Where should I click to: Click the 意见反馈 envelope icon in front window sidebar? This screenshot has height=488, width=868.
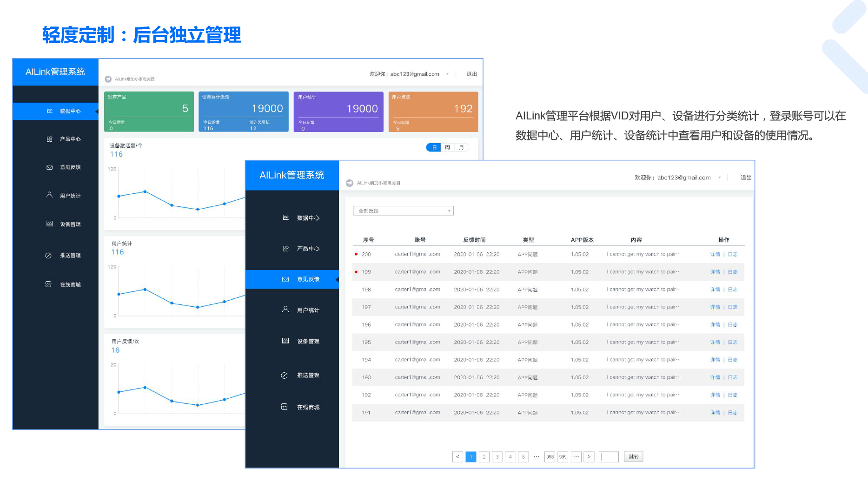pyautogui.click(x=285, y=279)
